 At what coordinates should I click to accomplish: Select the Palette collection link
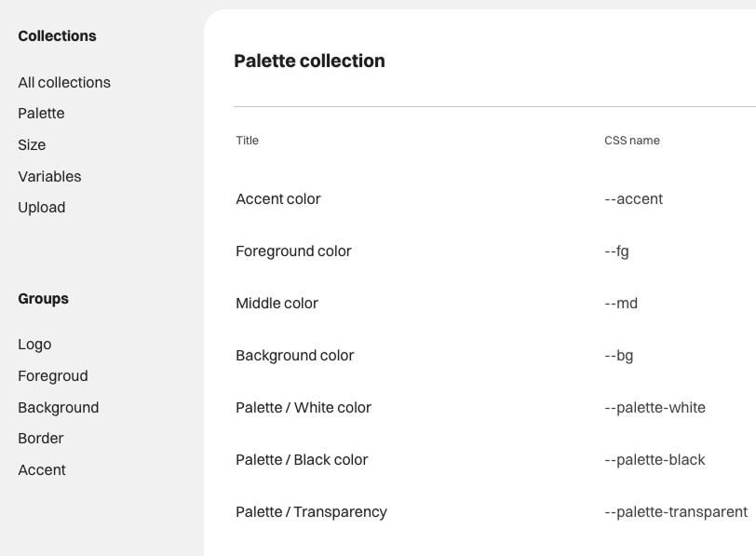click(x=41, y=114)
